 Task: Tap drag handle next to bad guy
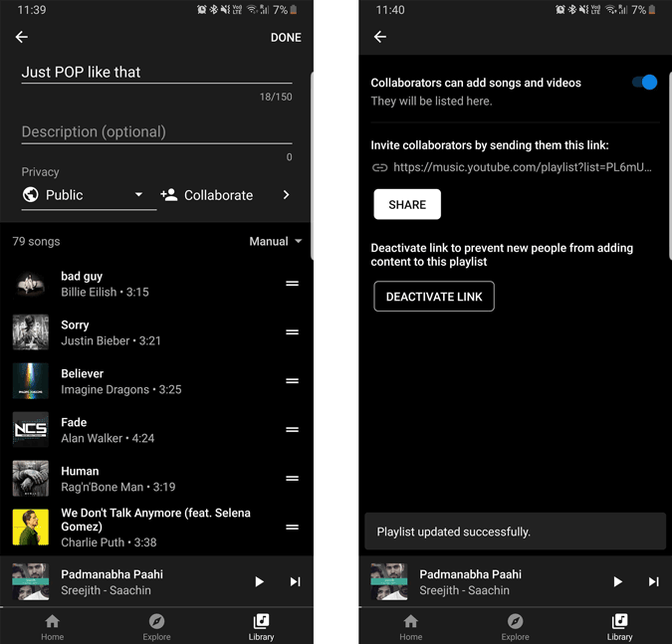pyautogui.click(x=293, y=284)
